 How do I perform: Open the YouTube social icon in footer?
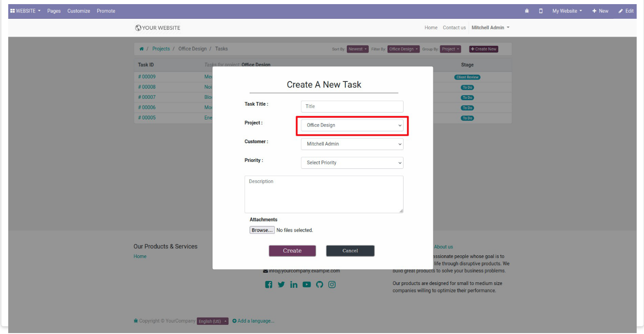pos(306,285)
